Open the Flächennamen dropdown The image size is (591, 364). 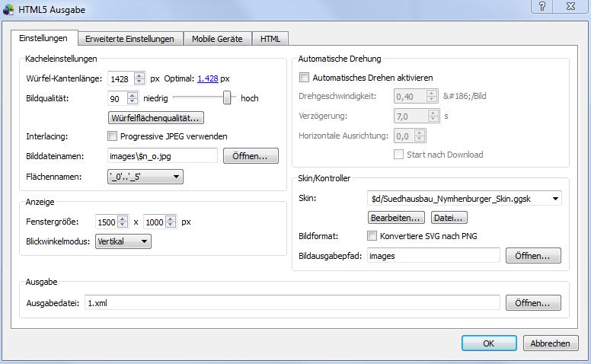tap(145, 177)
